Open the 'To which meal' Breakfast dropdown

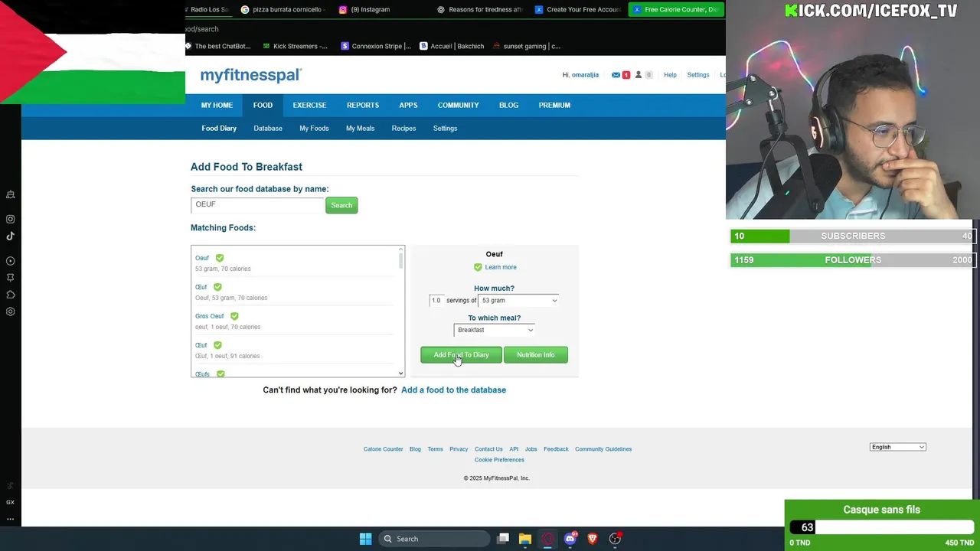pos(494,330)
